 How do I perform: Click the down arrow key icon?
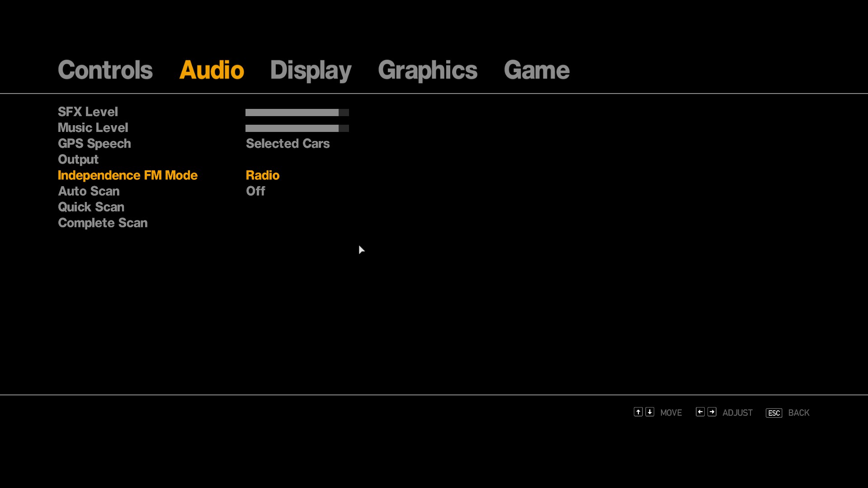[x=650, y=412]
